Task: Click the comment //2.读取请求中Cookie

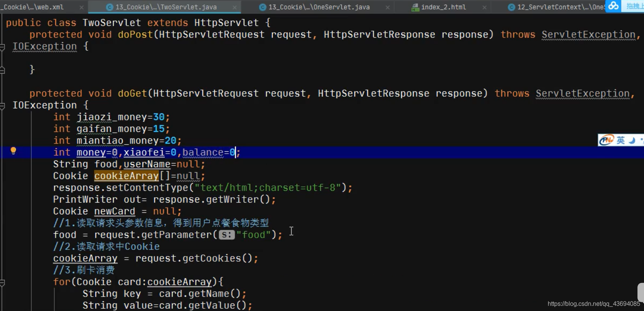Action: 106,246
